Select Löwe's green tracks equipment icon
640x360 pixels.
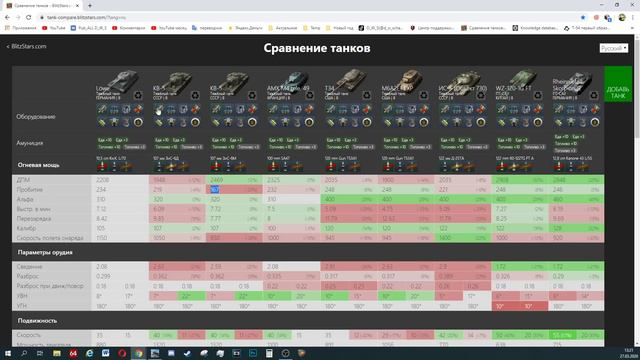click(x=102, y=122)
